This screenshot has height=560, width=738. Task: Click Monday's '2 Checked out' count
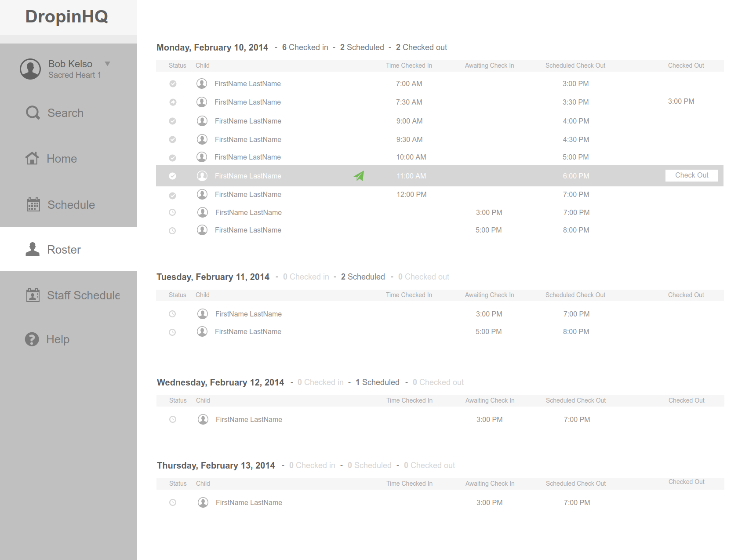422,47
